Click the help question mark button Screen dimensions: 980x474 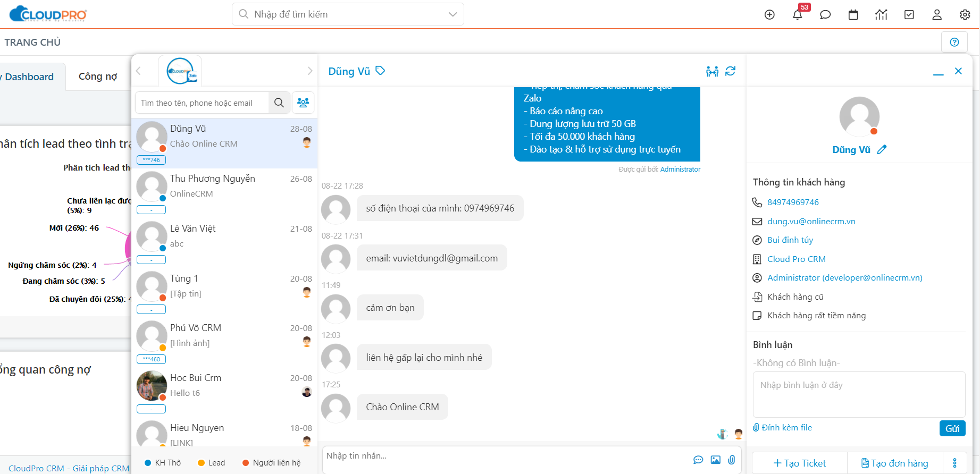[x=954, y=42]
